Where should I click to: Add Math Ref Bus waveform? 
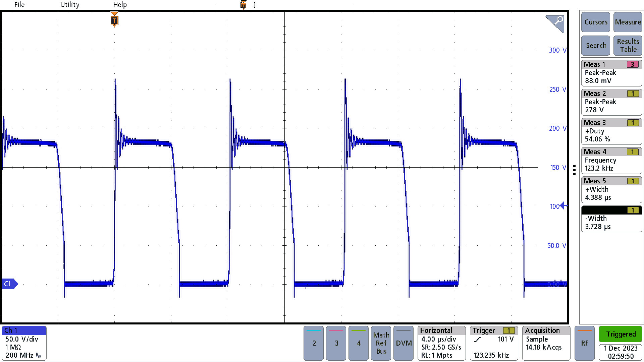click(381, 343)
